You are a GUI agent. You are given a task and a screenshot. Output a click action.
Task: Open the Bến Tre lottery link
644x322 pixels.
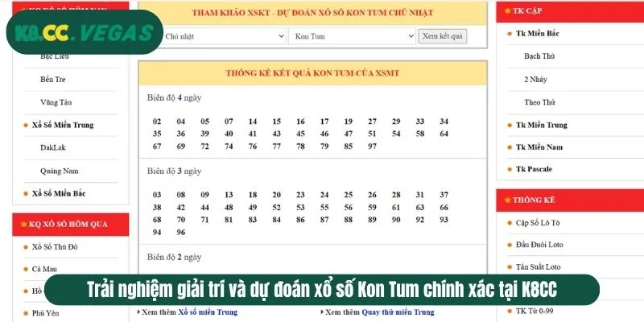pyautogui.click(x=52, y=79)
